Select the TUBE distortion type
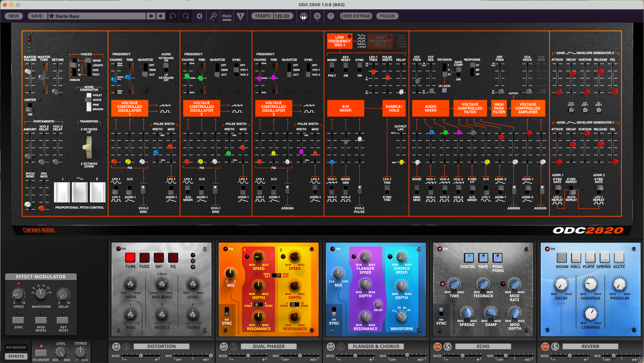Viewport: 644px width, 363px height. pyautogui.click(x=130, y=258)
